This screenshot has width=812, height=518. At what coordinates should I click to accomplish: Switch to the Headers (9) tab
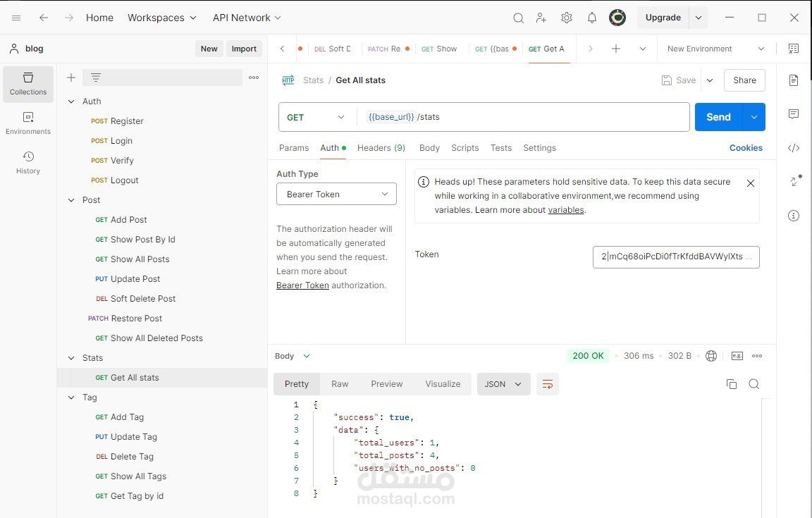[x=381, y=148]
